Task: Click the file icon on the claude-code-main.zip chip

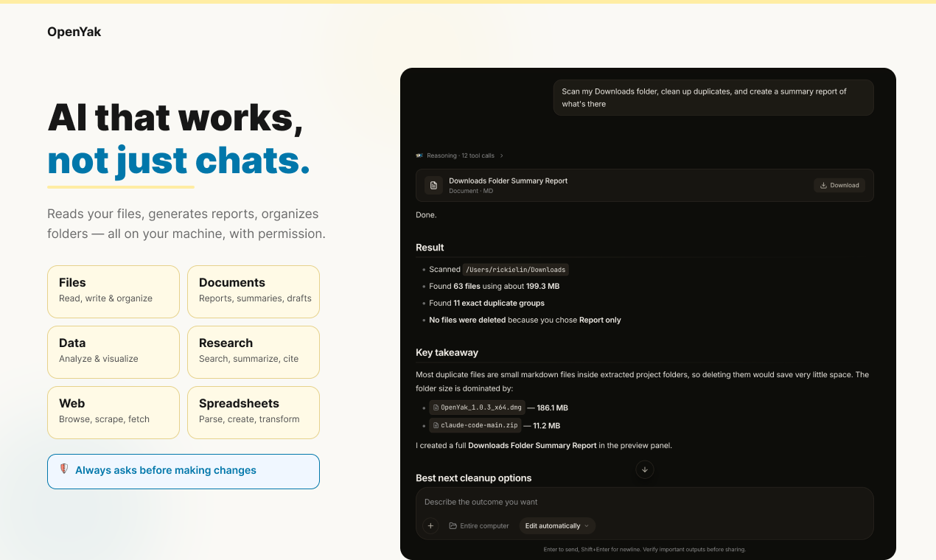Action: 435,425
